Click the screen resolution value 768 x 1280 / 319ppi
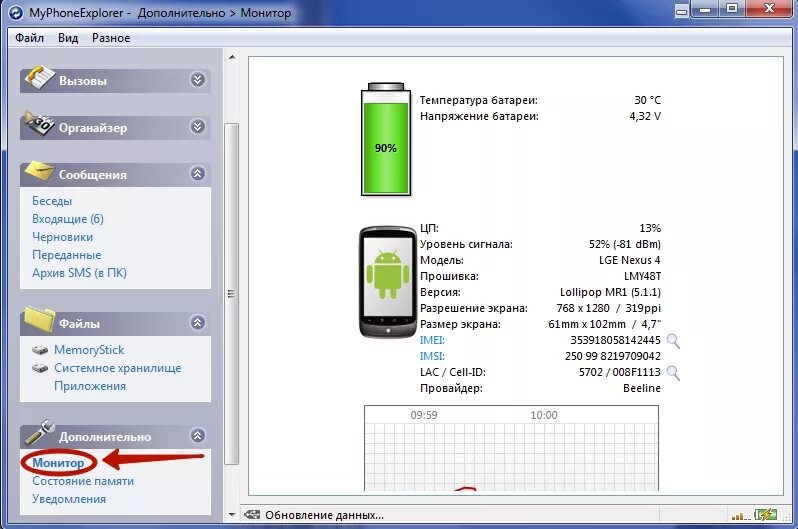 point(609,309)
